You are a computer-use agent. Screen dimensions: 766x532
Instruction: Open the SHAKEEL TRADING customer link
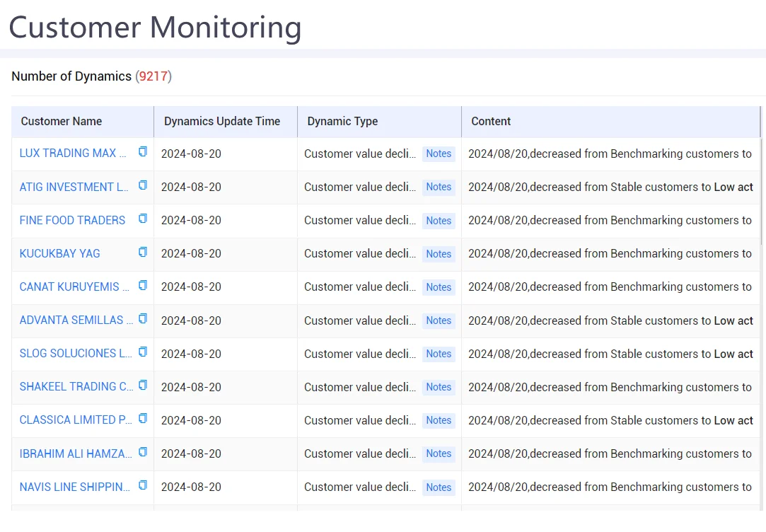(x=76, y=387)
